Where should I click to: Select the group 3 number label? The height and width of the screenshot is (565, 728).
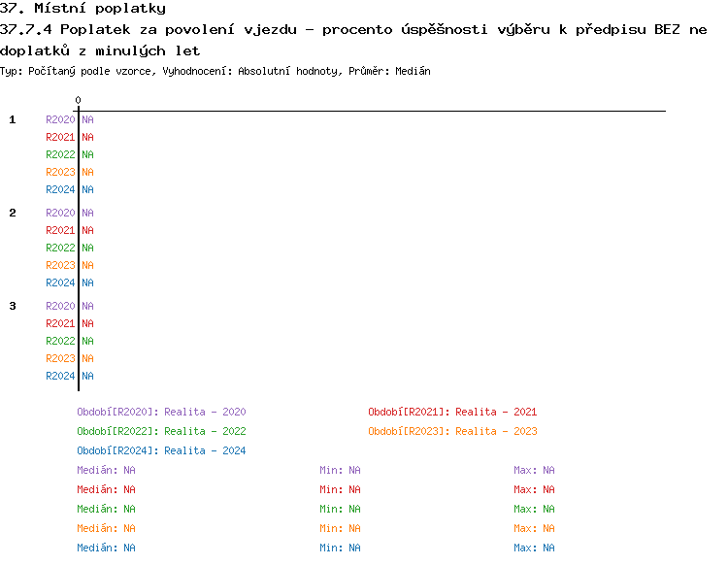(x=13, y=306)
